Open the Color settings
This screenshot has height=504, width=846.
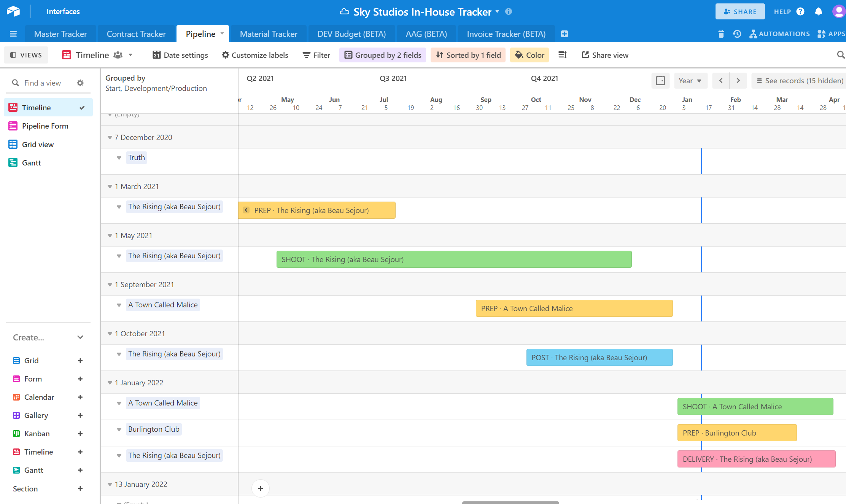[x=530, y=55]
